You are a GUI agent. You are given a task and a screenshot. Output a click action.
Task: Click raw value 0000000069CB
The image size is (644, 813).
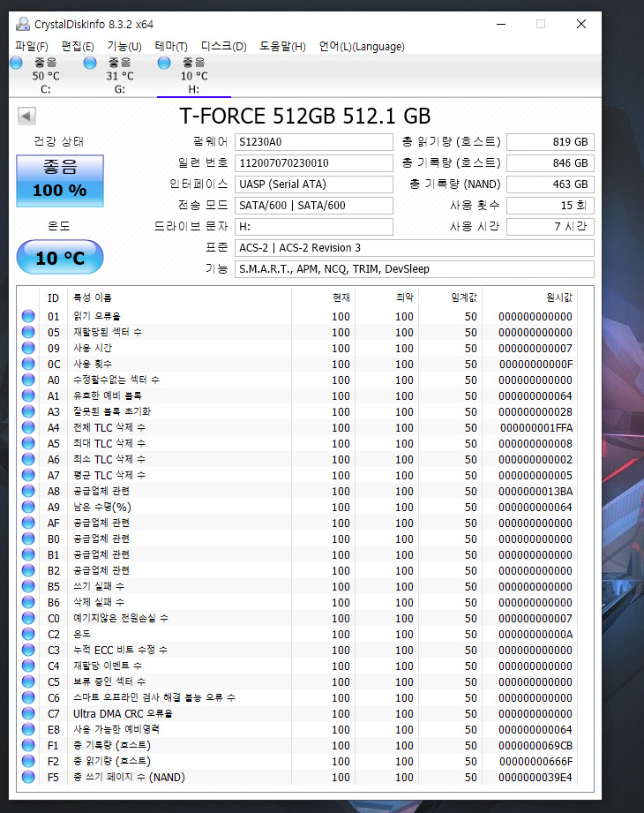(535, 746)
